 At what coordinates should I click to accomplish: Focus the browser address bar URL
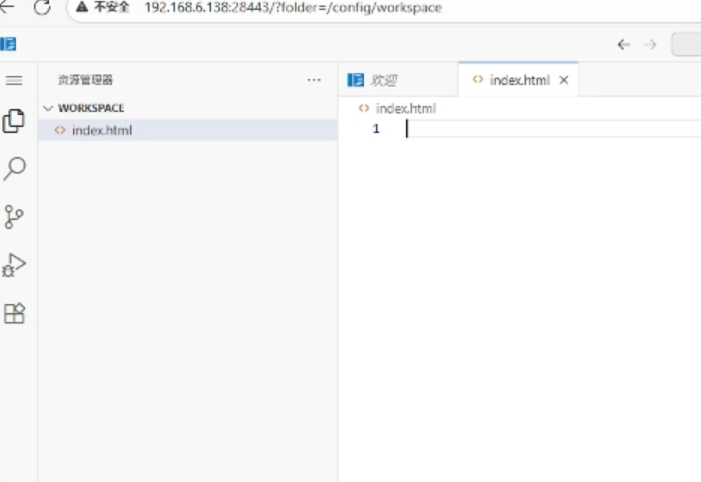pos(300,8)
